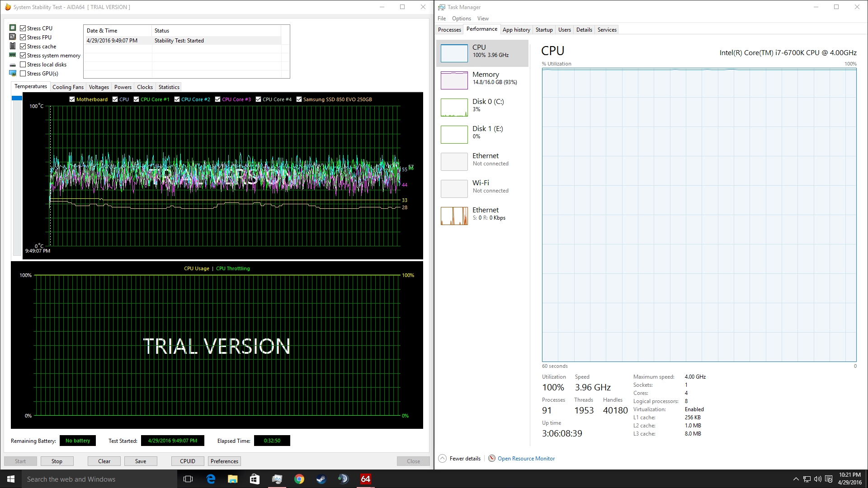Uncheck the Motherboard temperature graph checkbox
This screenshot has height=488, width=868.
[x=72, y=99]
